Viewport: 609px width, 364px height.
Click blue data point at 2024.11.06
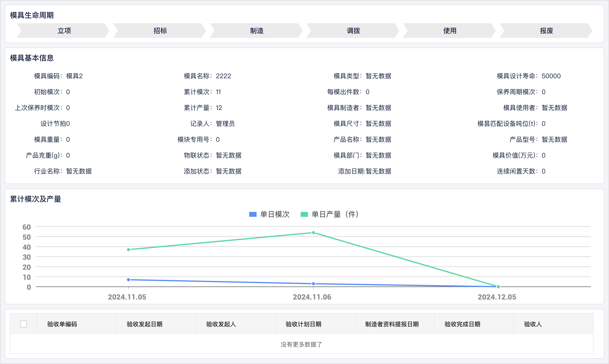[313, 284]
